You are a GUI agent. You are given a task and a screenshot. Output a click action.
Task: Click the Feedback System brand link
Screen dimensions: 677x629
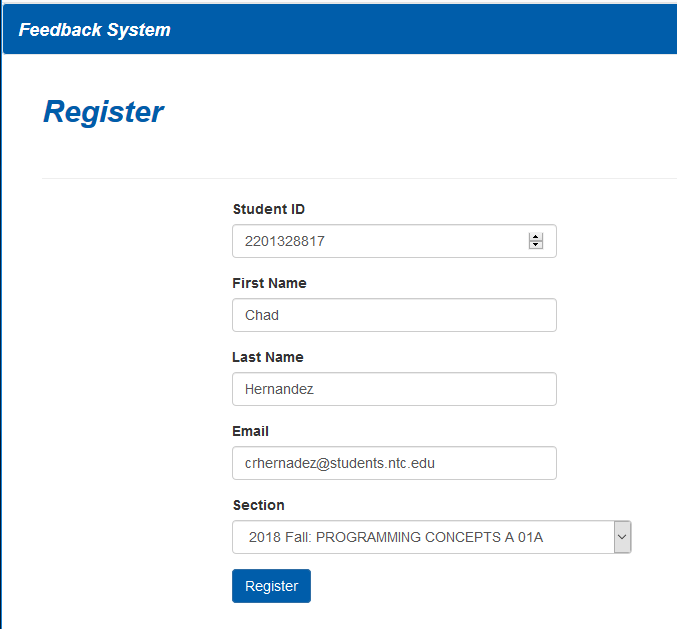point(94,30)
